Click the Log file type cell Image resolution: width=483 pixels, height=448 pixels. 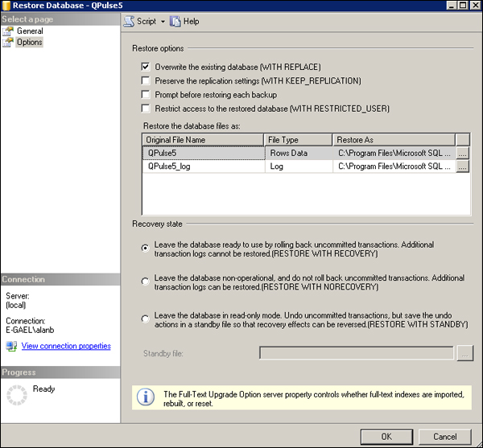click(x=299, y=166)
